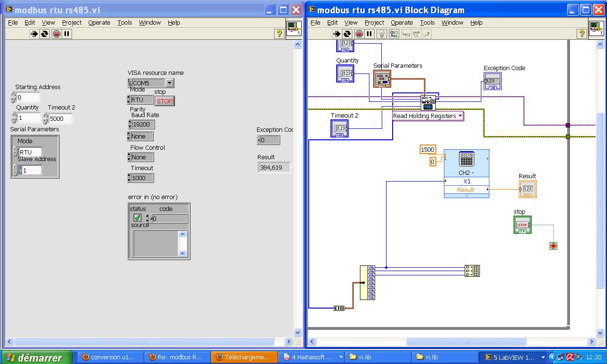Click Run arrow in Block Diagram toolbar
607x364 pixels.
[337, 34]
